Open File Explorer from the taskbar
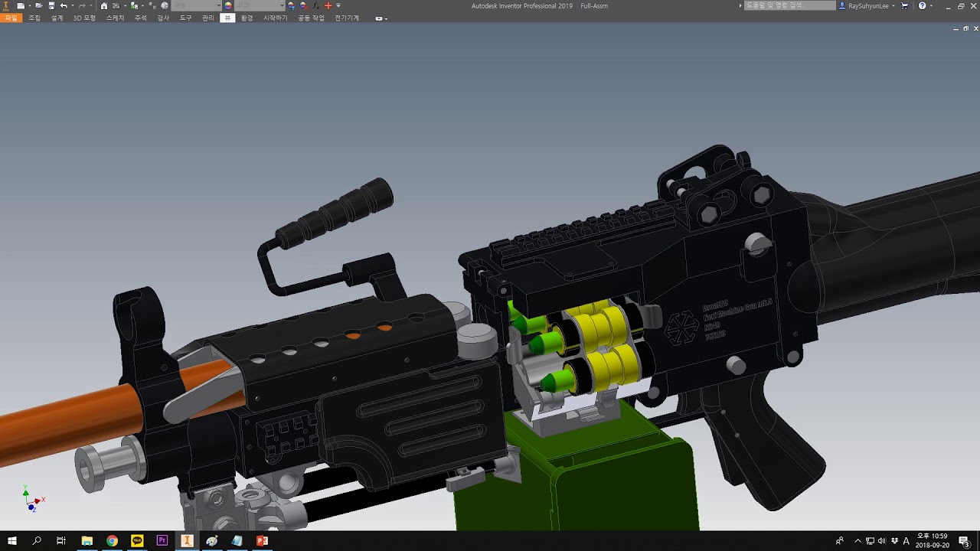Image resolution: width=980 pixels, height=551 pixels. (x=87, y=541)
